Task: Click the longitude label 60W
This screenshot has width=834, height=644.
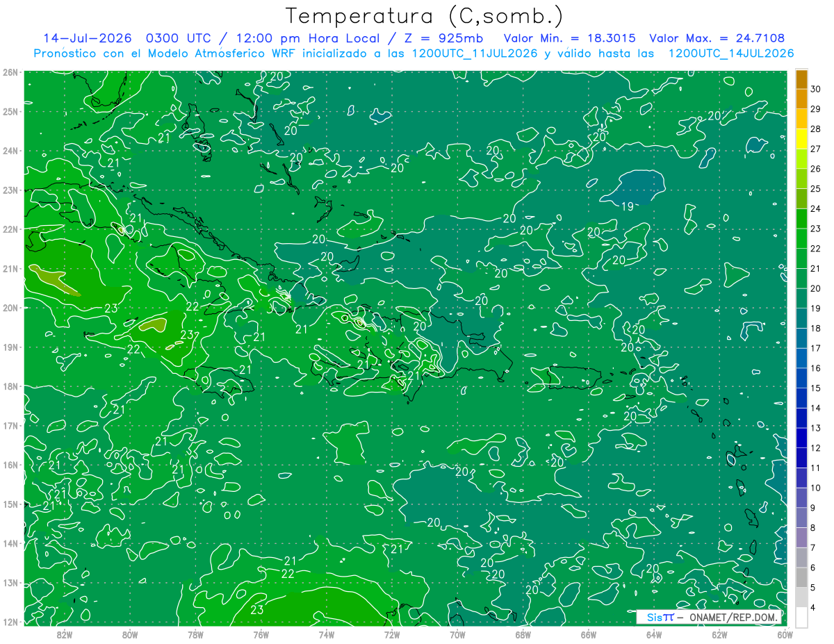Action: coord(785,634)
